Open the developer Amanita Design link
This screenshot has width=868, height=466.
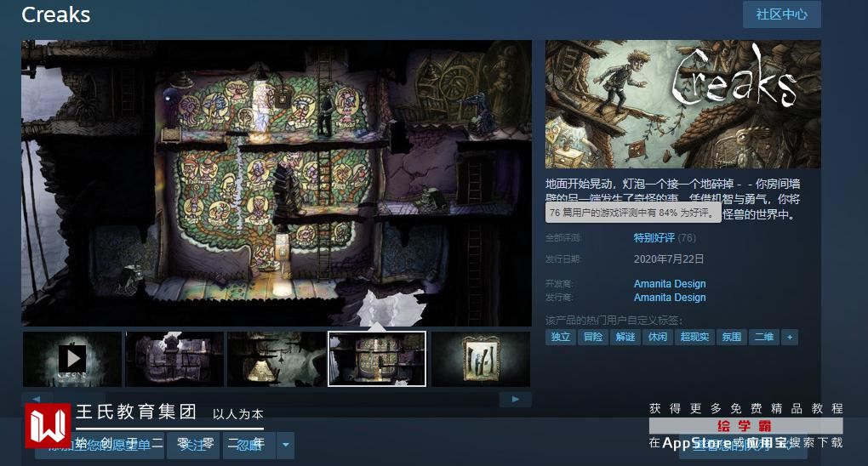tap(670, 283)
